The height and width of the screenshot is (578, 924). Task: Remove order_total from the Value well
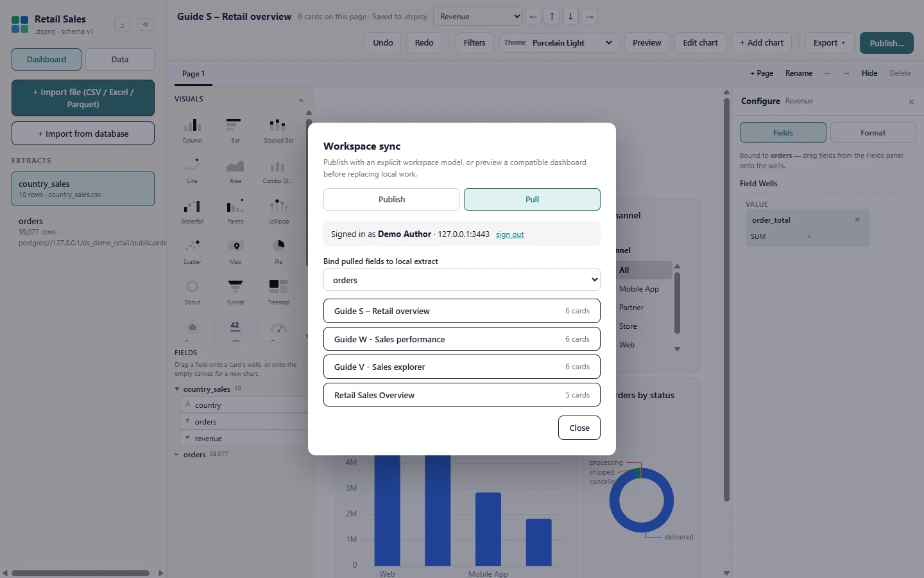point(857,220)
